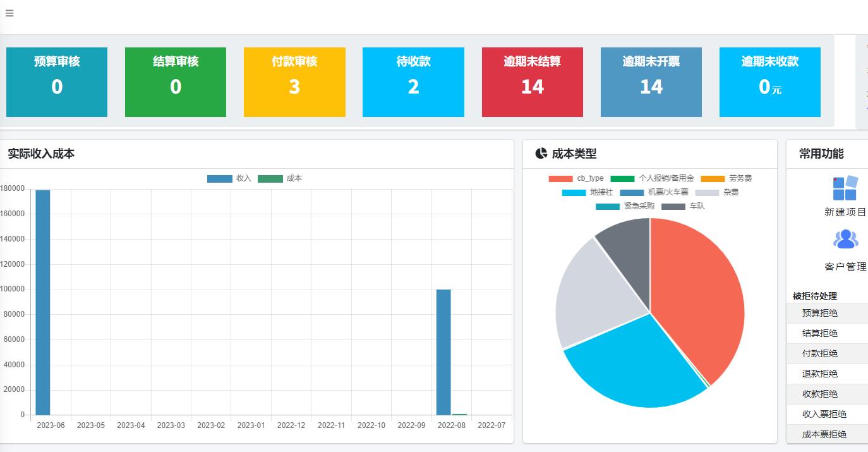Open the 逾期未结算 red card

[x=532, y=82]
